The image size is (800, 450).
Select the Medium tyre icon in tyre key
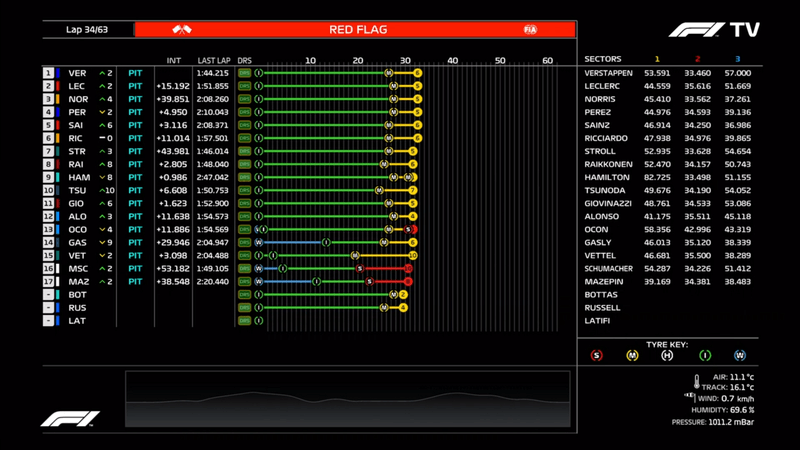632,356
